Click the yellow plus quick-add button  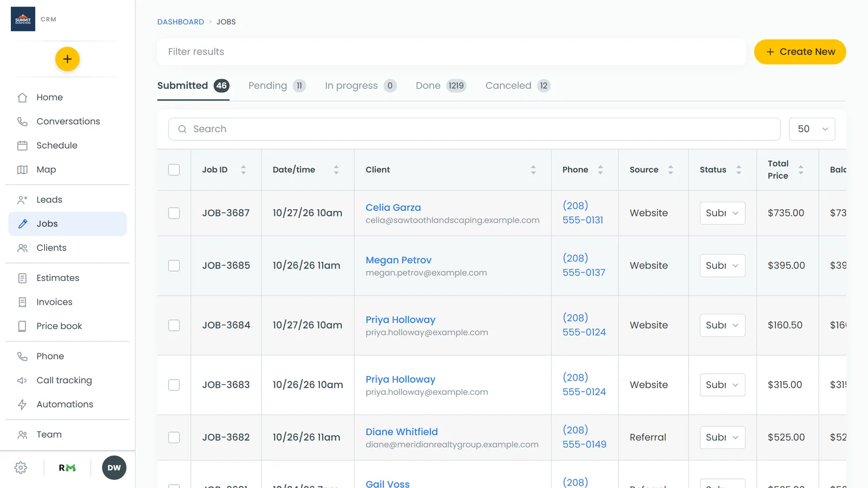(67, 59)
